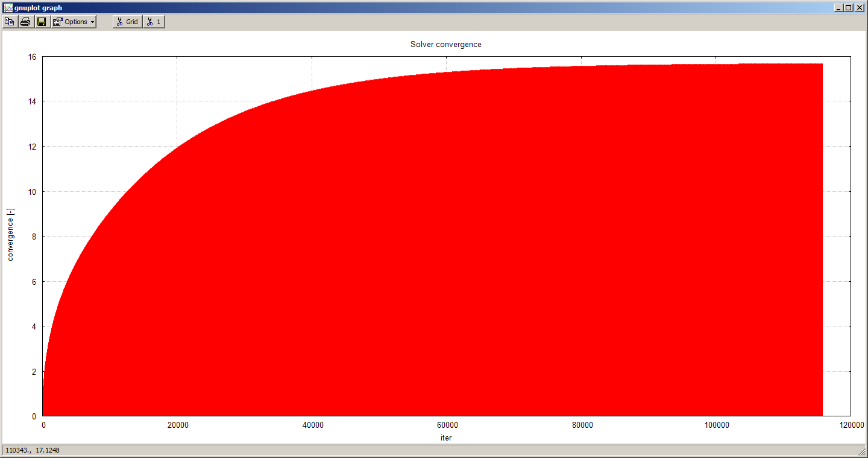Click the "gnuplot graph" title bar text
The width and height of the screenshot is (868, 458).
pos(39,8)
